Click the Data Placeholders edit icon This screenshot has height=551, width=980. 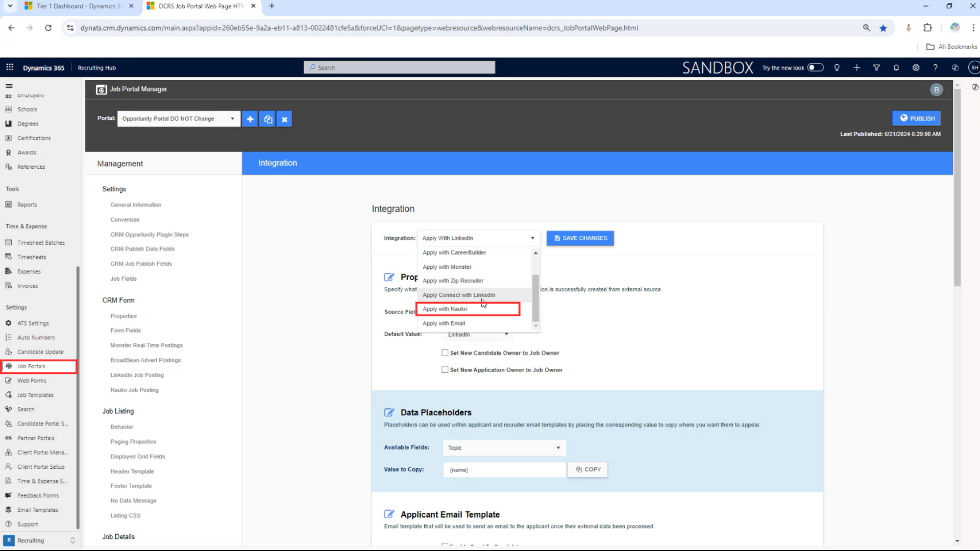(x=389, y=412)
